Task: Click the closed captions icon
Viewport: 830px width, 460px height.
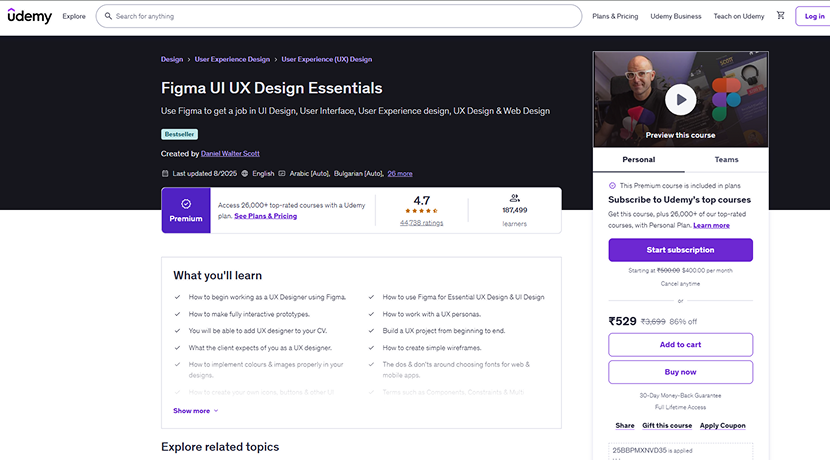Action: click(x=282, y=173)
